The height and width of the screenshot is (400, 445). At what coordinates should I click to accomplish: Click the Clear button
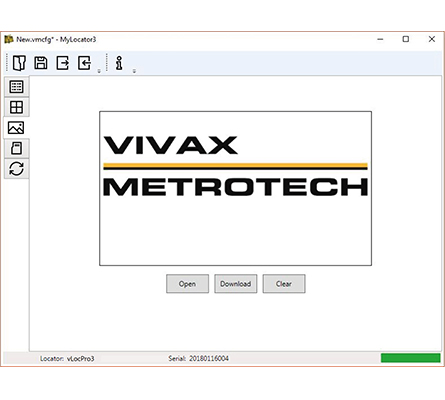pyautogui.click(x=284, y=284)
